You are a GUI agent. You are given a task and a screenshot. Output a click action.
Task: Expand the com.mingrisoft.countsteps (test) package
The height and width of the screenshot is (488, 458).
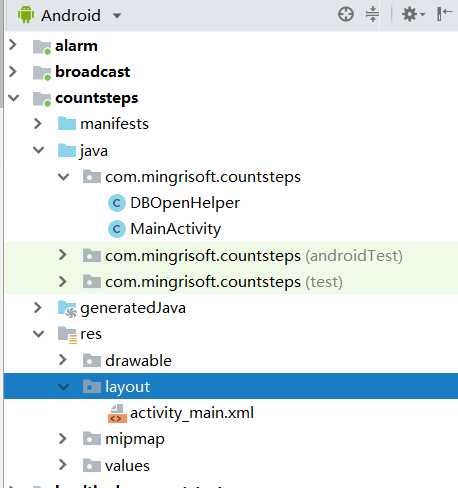[x=62, y=281]
